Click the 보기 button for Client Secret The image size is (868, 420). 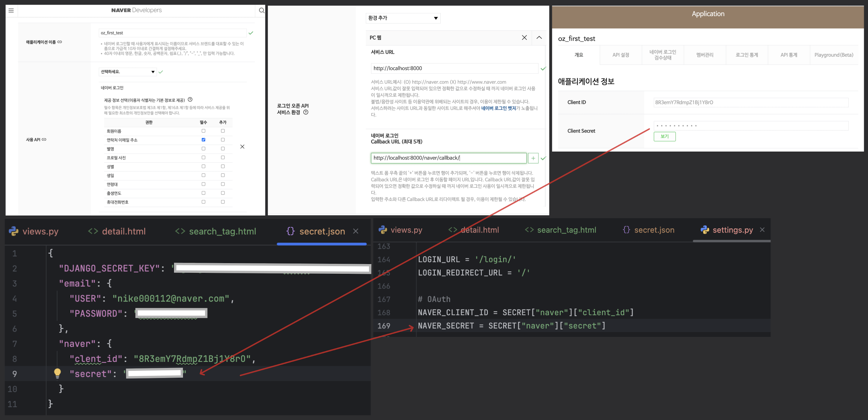pos(664,136)
